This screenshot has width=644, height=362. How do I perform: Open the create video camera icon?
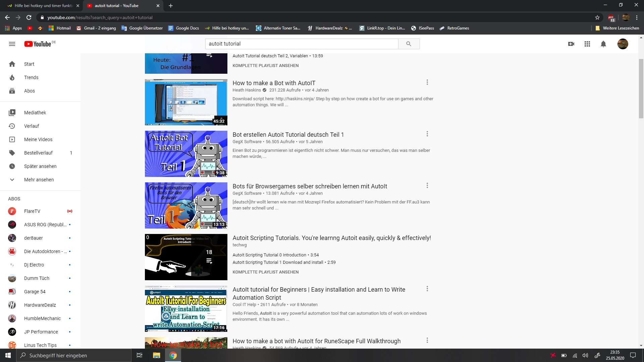[571, 44]
